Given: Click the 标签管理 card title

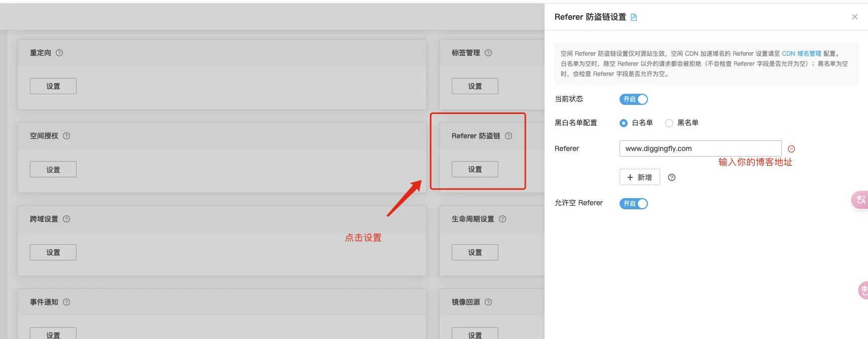Looking at the screenshot, I should click(x=466, y=53).
